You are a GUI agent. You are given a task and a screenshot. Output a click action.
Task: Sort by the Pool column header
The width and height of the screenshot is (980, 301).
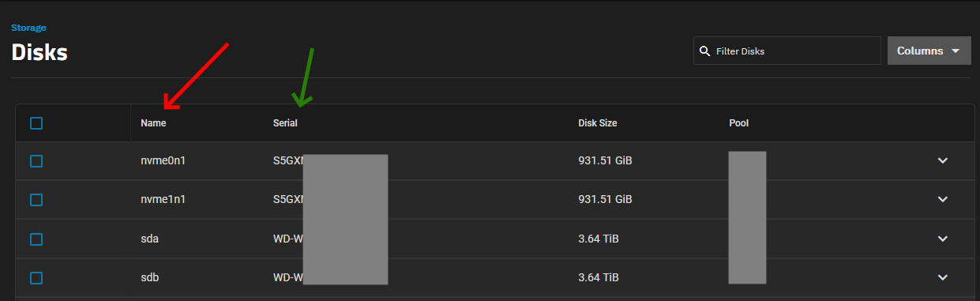point(739,123)
